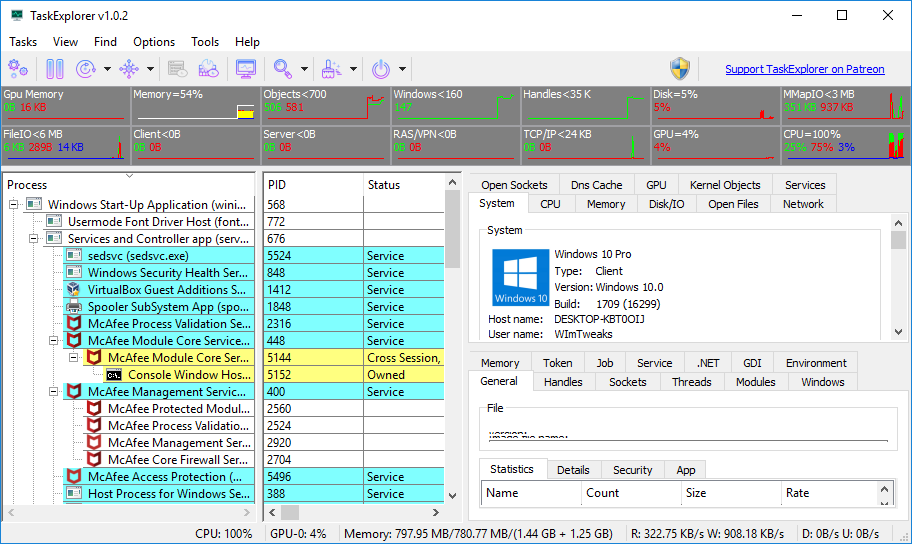This screenshot has height=544, width=912.
Task: Open the snowflake tree icon's dropdown arrow
Action: [150, 69]
